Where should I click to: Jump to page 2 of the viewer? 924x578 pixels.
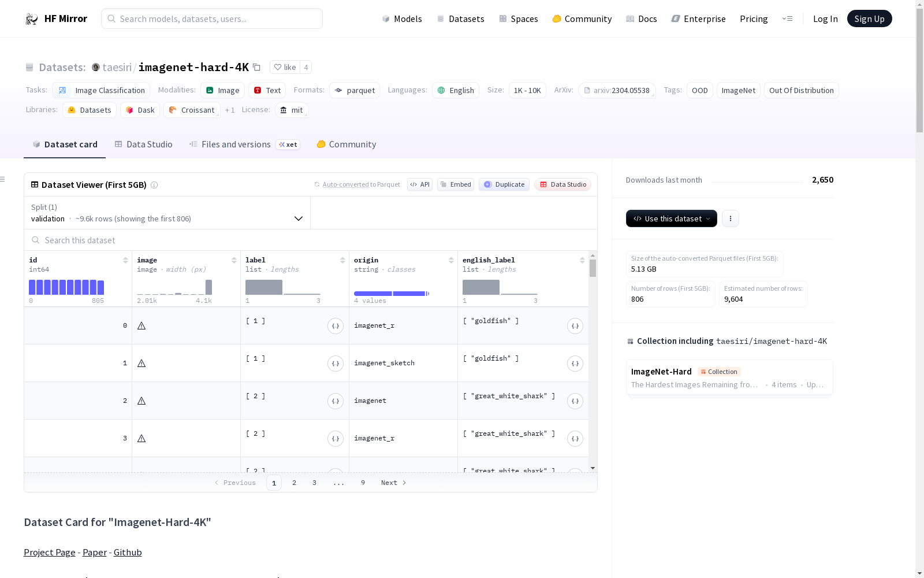[x=295, y=483]
